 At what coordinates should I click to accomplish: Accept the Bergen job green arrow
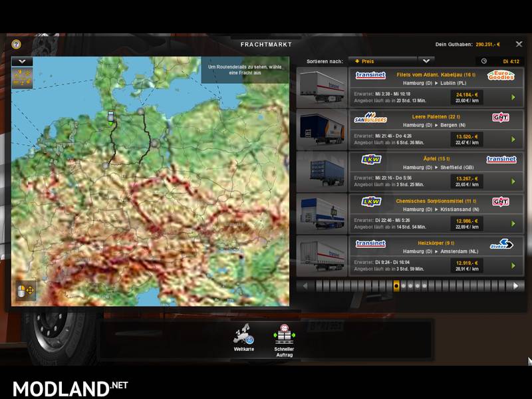coord(513,140)
